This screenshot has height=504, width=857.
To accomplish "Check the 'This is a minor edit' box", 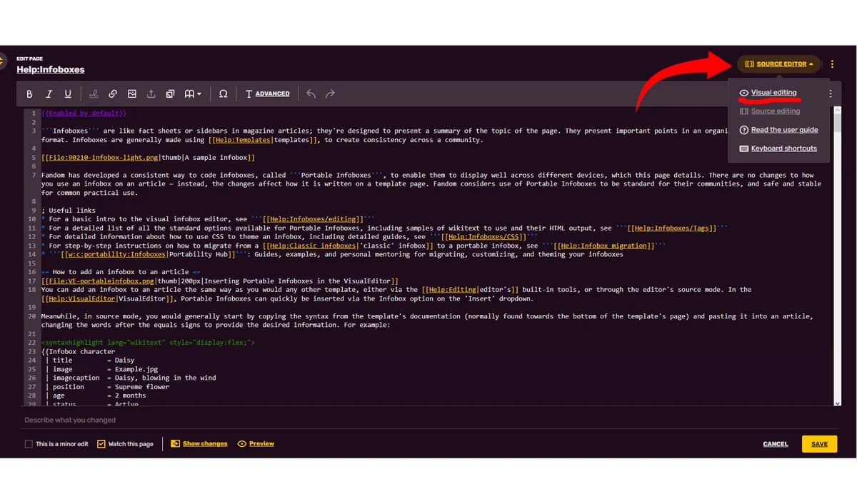I will [x=28, y=443].
